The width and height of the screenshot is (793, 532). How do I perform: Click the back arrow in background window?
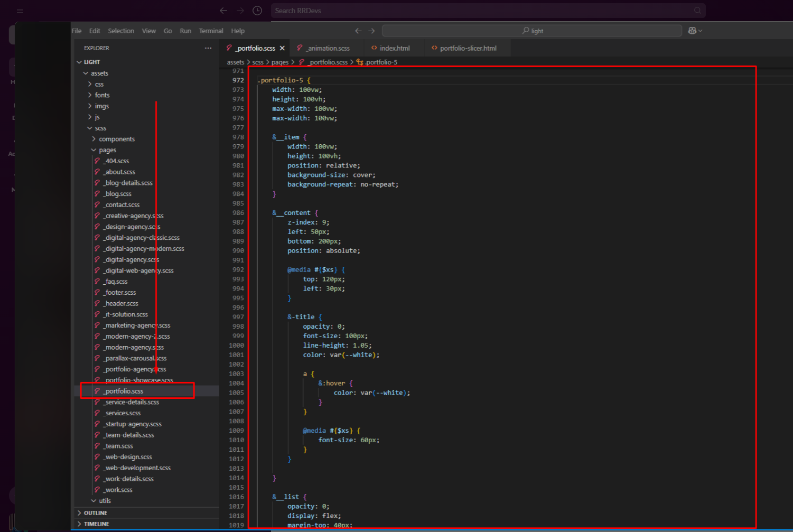[223, 11]
